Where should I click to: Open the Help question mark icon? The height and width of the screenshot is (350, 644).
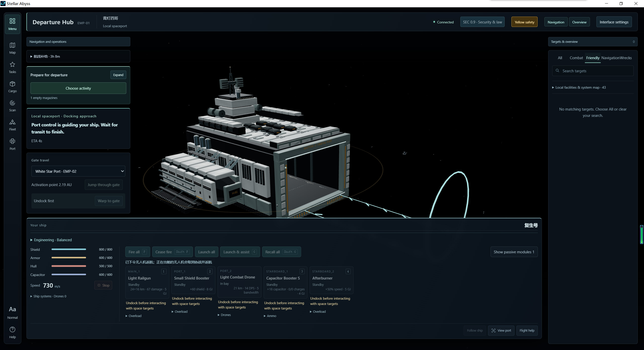click(12, 332)
